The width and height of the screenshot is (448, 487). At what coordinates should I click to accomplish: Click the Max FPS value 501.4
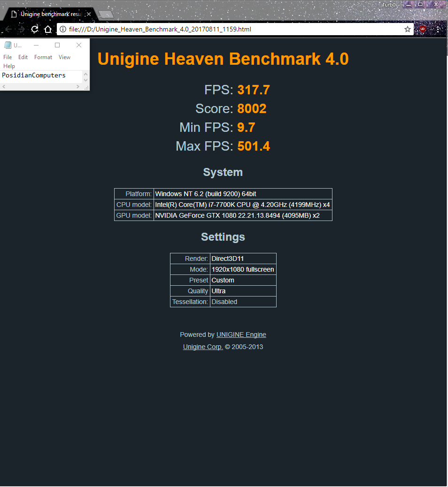254,146
